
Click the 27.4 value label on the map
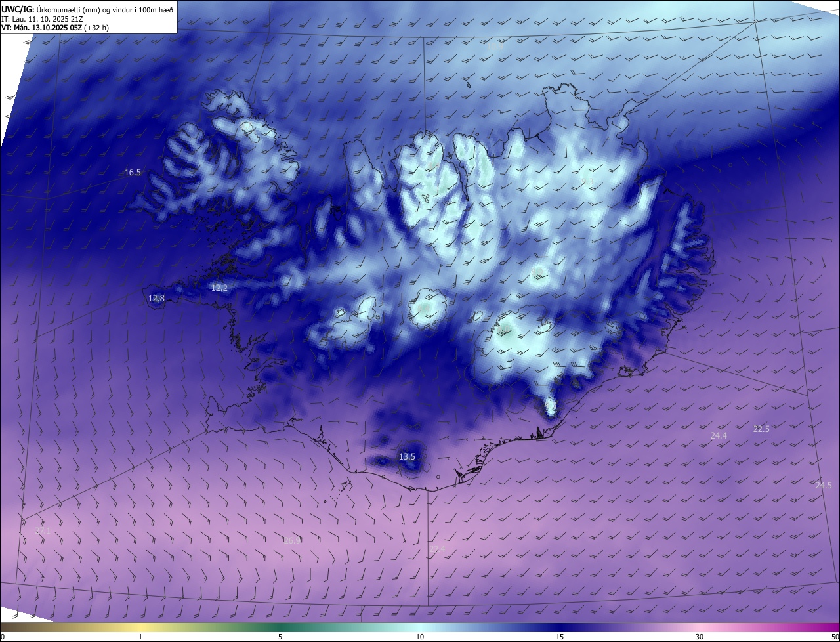pyautogui.click(x=437, y=549)
